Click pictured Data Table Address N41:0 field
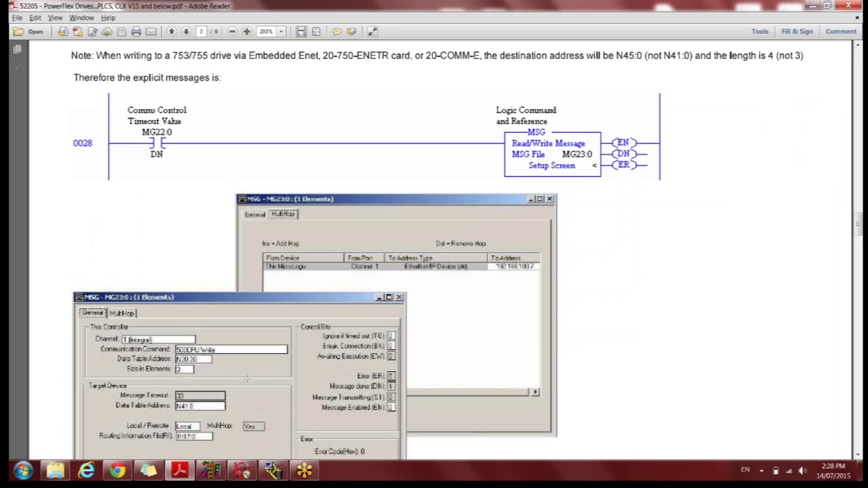Image resolution: width=868 pixels, height=488 pixels. click(200, 406)
